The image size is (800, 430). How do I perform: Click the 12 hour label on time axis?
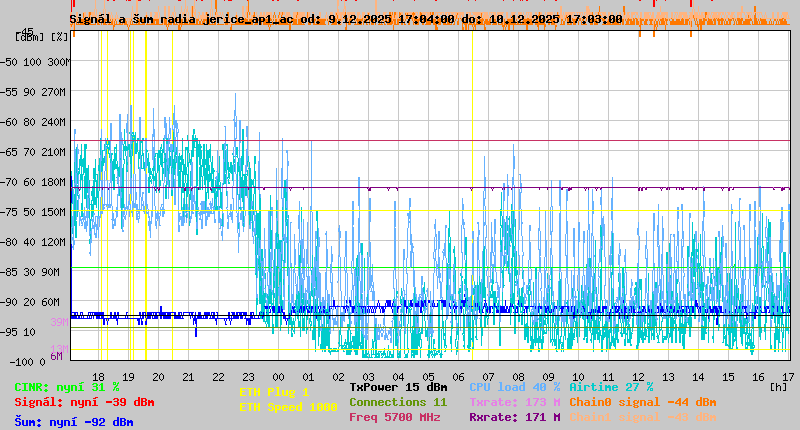tap(638, 376)
